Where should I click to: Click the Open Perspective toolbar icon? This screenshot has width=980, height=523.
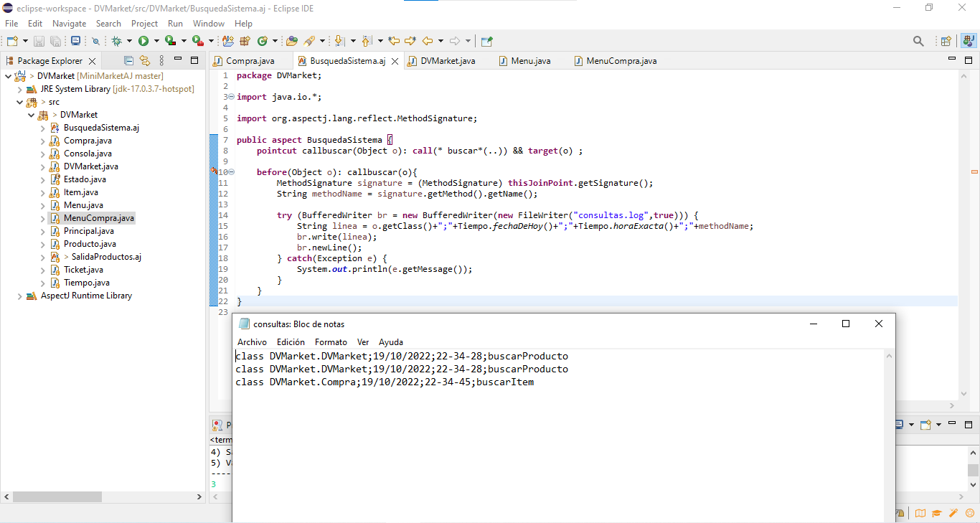[x=946, y=41]
